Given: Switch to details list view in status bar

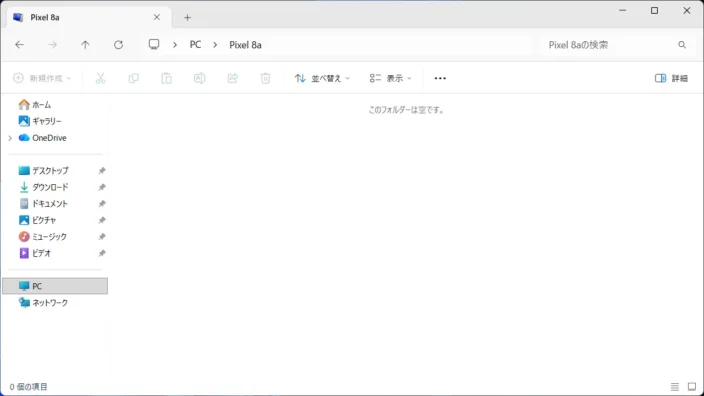Looking at the screenshot, I should coord(675,387).
